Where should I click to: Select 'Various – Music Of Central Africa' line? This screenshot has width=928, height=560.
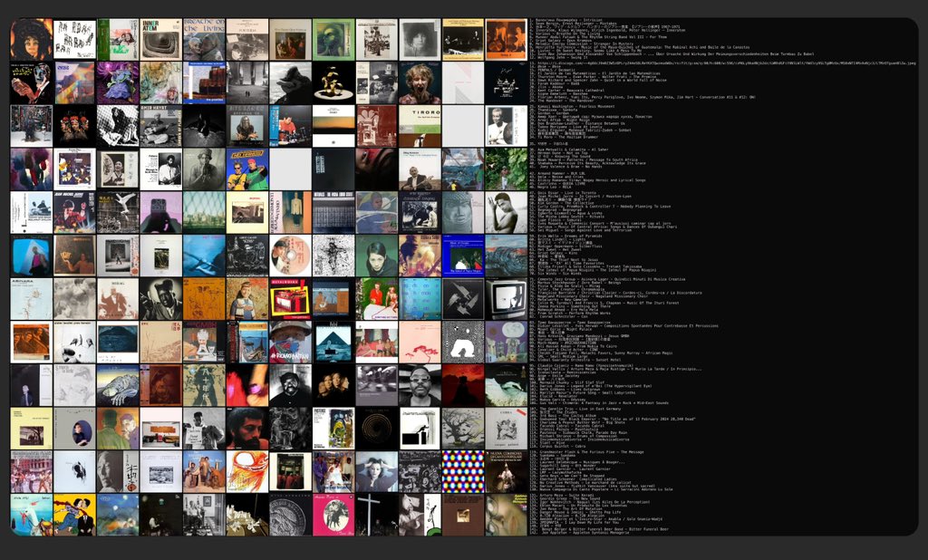(x=604, y=227)
